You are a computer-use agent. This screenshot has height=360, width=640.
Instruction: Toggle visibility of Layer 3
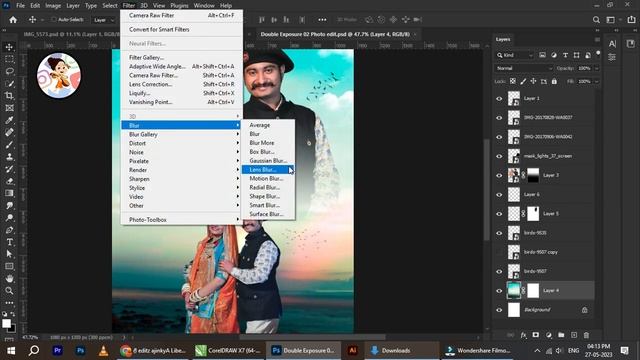tap(499, 175)
